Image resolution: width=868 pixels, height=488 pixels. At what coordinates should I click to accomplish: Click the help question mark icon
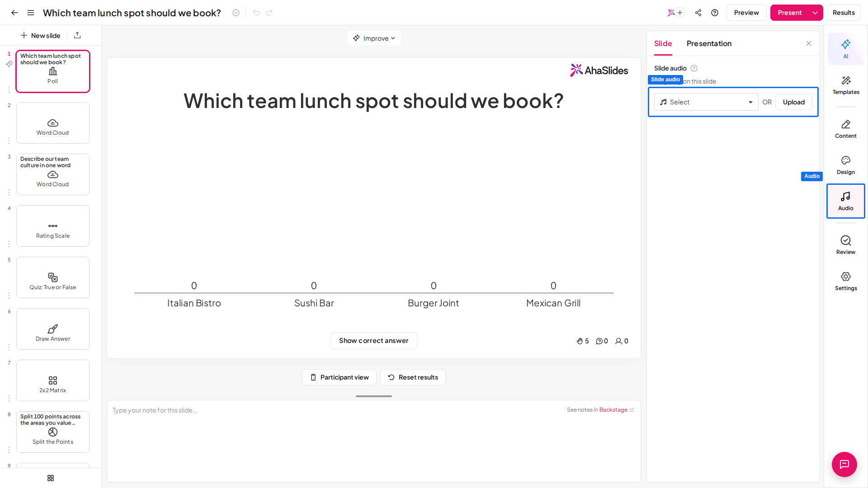(x=714, y=13)
